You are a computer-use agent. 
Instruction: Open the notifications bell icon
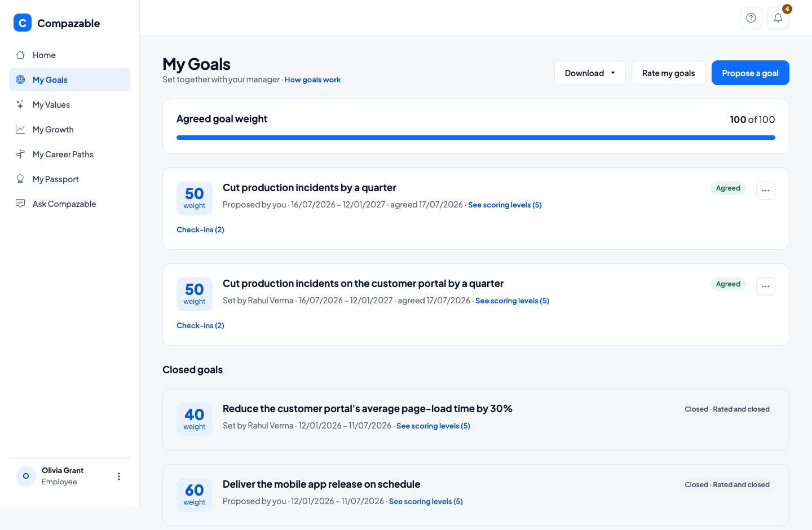778,18
